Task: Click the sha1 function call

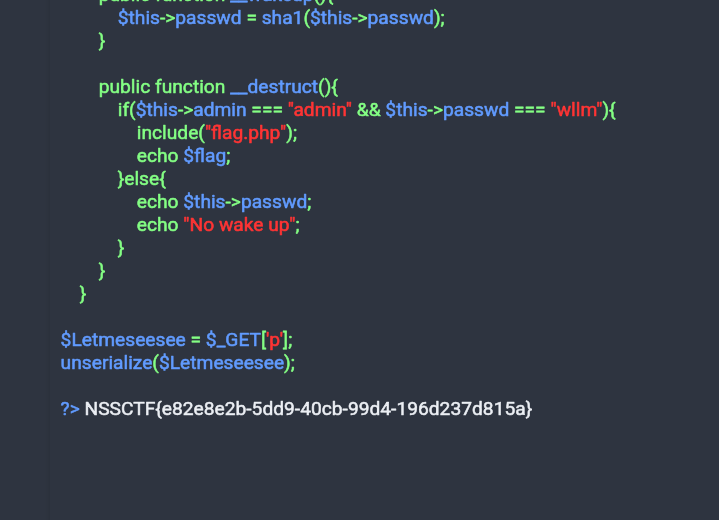Action: 353,18
